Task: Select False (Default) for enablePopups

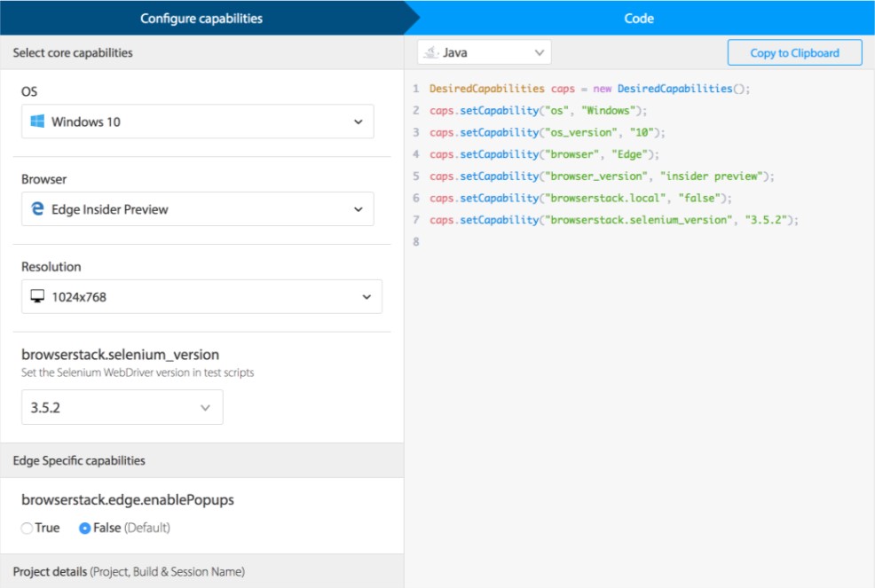Action: pos(85,529)
